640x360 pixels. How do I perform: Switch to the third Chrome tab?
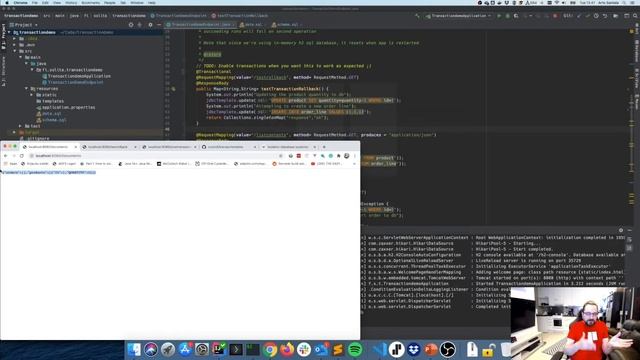pyautogui.click(x=169, y=147)
